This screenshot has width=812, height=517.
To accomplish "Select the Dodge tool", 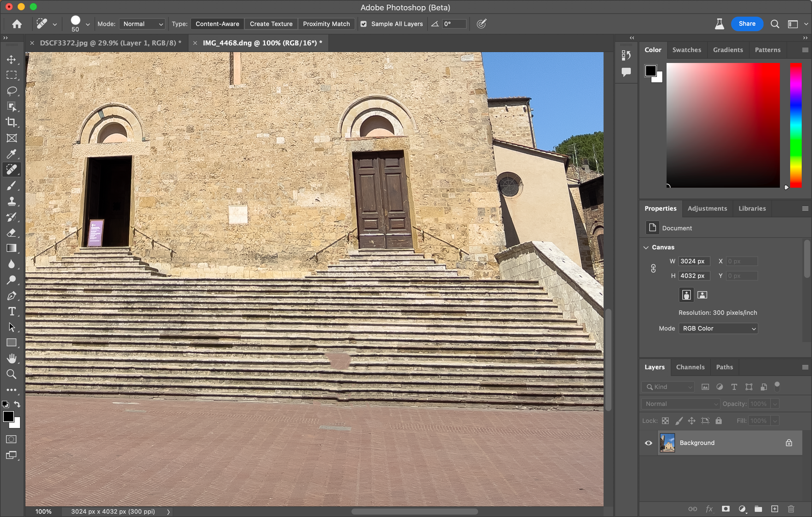I will tap(12, 280).
